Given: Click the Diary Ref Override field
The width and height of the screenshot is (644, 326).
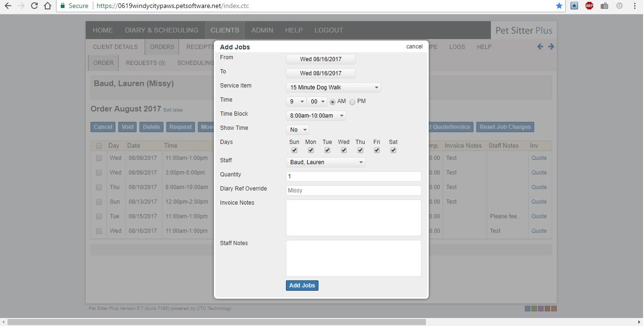Looking at the screenshot, I should tap(353, 191).
